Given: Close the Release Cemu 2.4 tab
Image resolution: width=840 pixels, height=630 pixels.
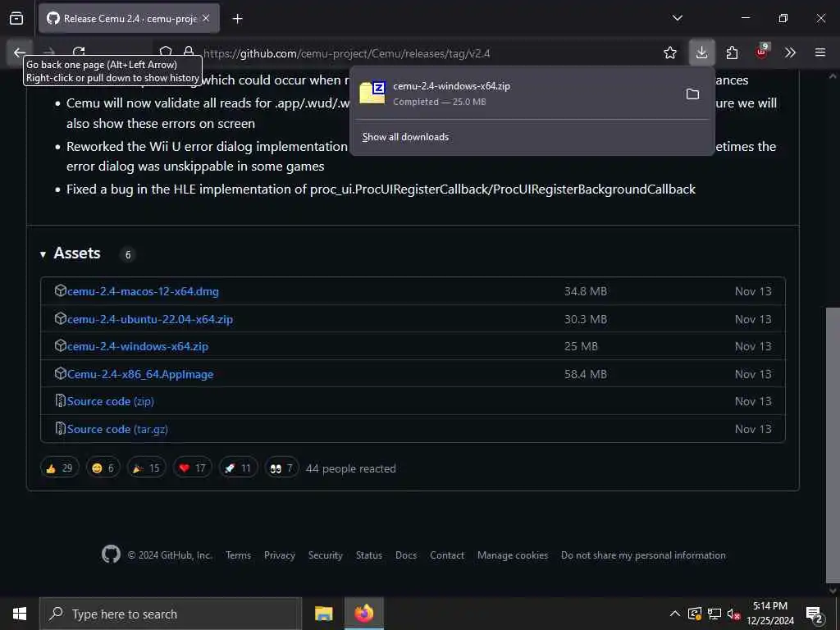Looking at the screenshot, I should click(x=206, y=18).
